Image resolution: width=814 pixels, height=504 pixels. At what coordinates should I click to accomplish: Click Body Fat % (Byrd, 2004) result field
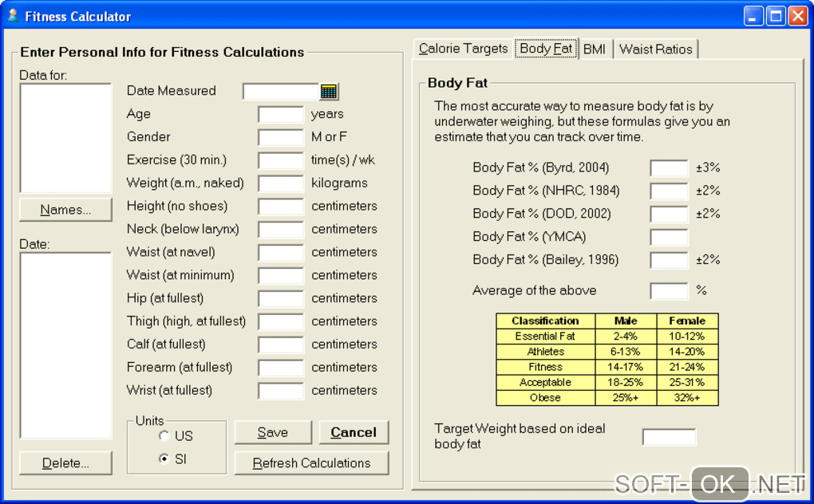point(670,168)
